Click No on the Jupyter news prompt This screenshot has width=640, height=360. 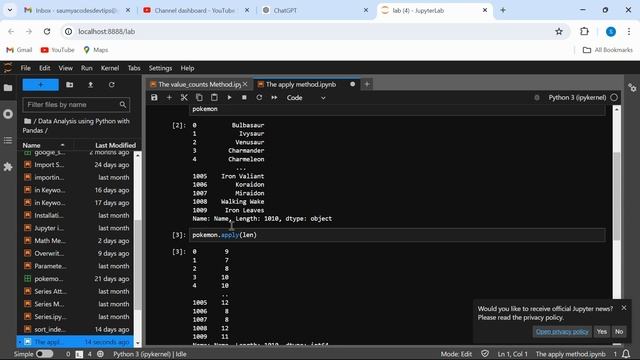619,332
